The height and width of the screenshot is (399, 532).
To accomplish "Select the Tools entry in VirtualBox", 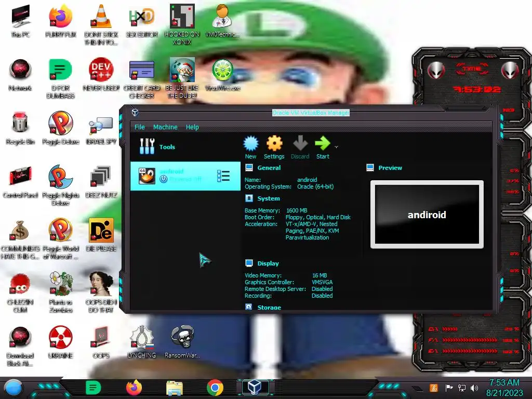I will (185, 147).
